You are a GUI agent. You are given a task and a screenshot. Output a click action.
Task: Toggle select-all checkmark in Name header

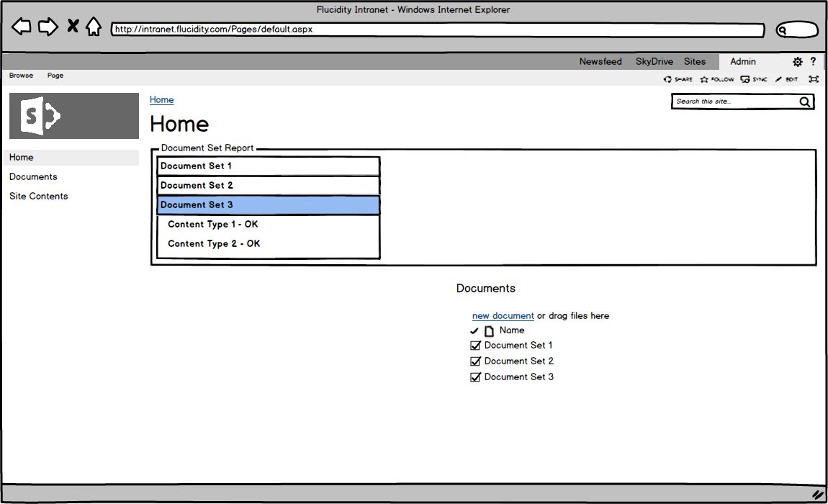474,331
